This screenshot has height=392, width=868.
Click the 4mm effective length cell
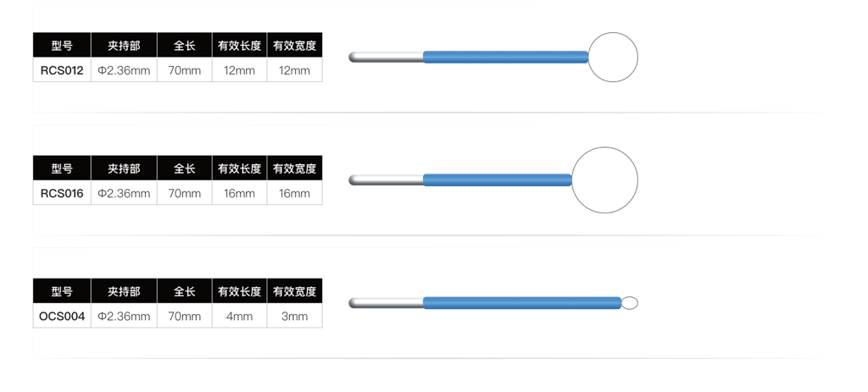[x=239, y=317]
